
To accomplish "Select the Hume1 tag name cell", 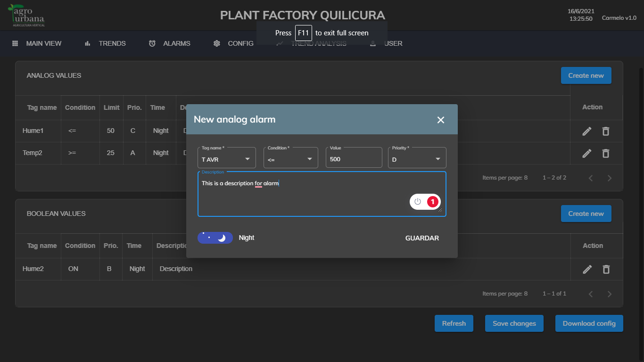I will click(38, 131).
